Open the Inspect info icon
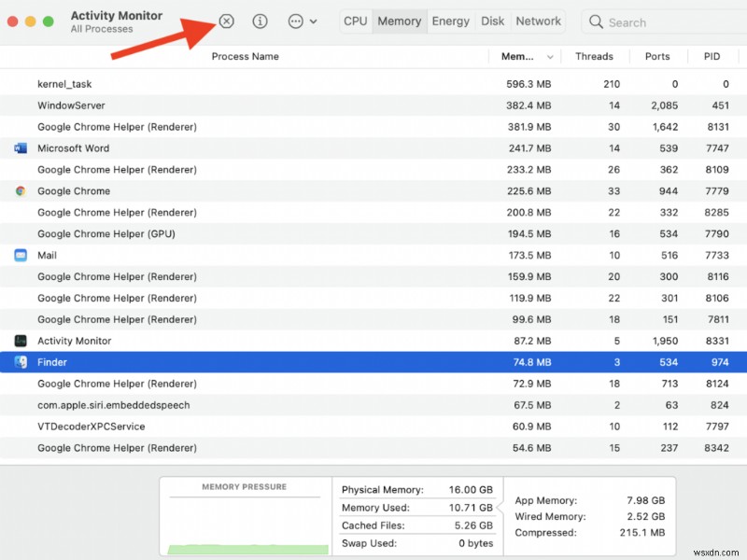 tap(260, 21)
